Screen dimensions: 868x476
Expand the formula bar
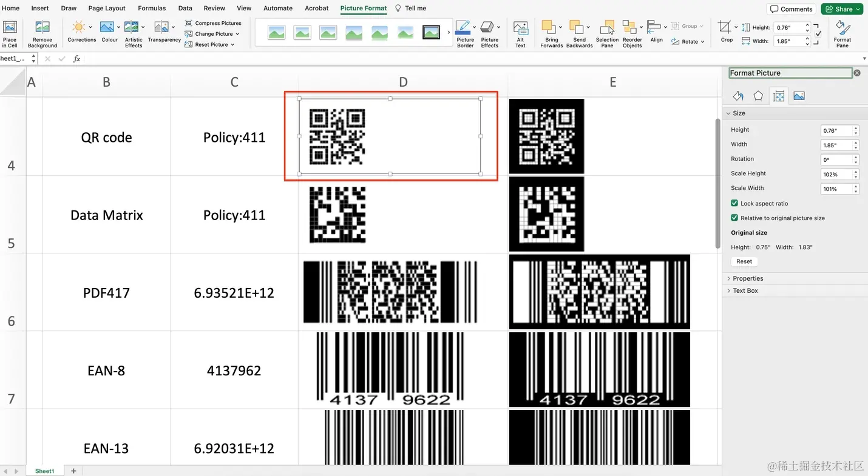coord(864,59)
